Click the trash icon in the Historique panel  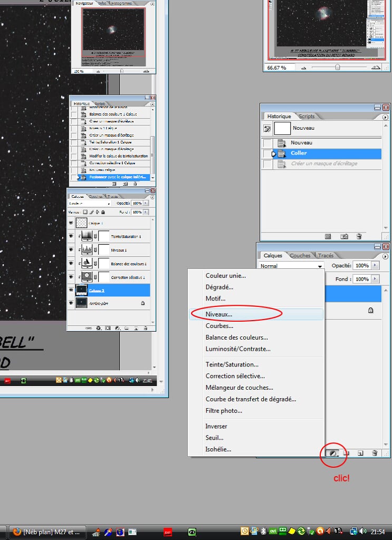click(359, 236)
